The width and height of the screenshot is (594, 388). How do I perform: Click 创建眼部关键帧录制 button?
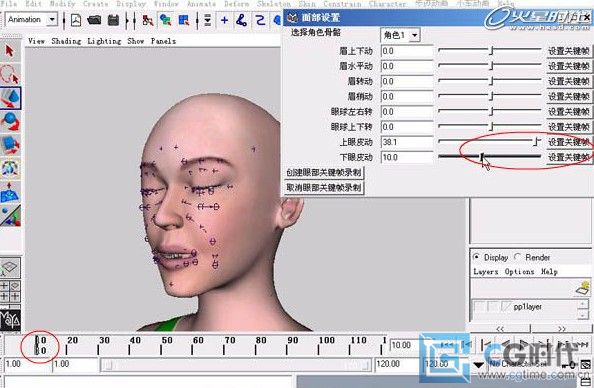324,172
